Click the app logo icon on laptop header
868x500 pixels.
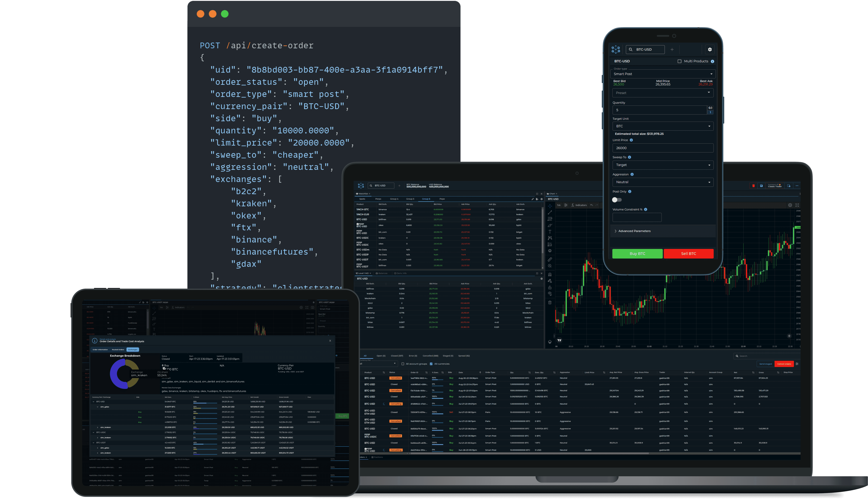(x=361, y=186)
